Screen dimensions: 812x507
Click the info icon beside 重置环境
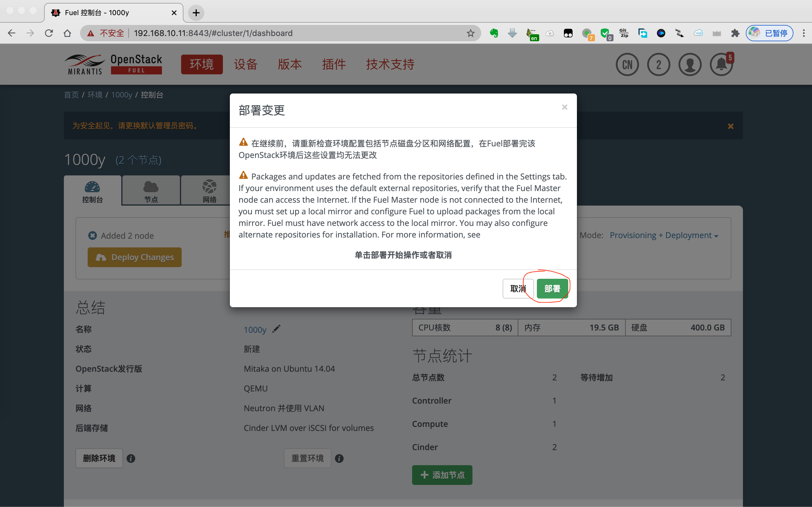[339, 459]
